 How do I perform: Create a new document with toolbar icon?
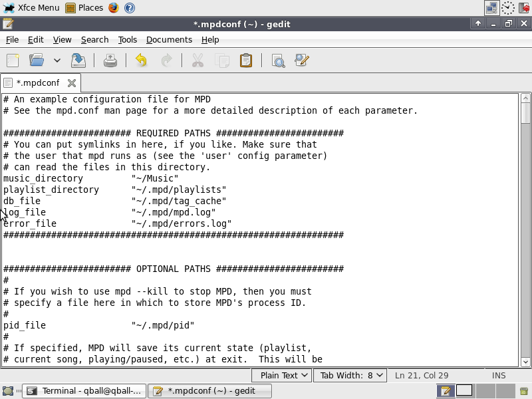point(13,61)
